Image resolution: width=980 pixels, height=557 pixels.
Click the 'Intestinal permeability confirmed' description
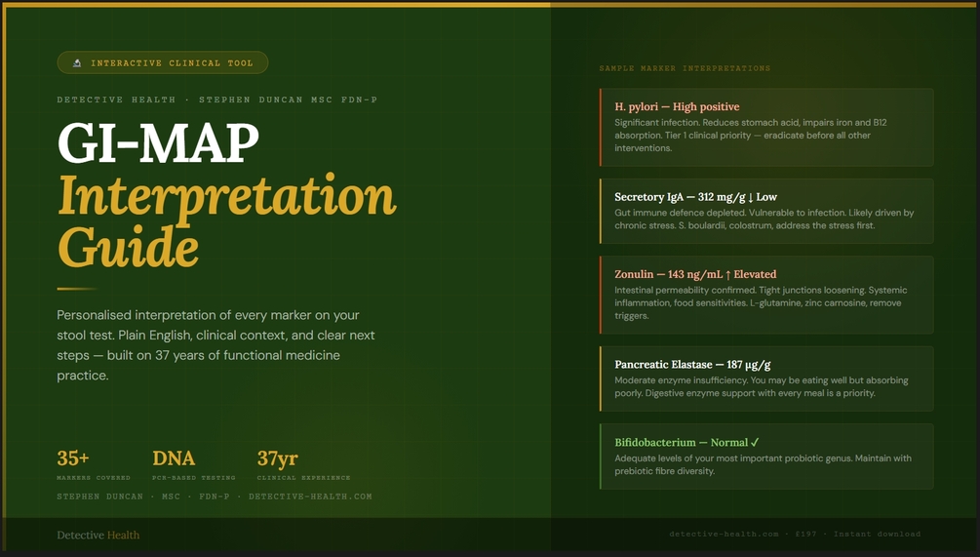[x=761, y=302]
